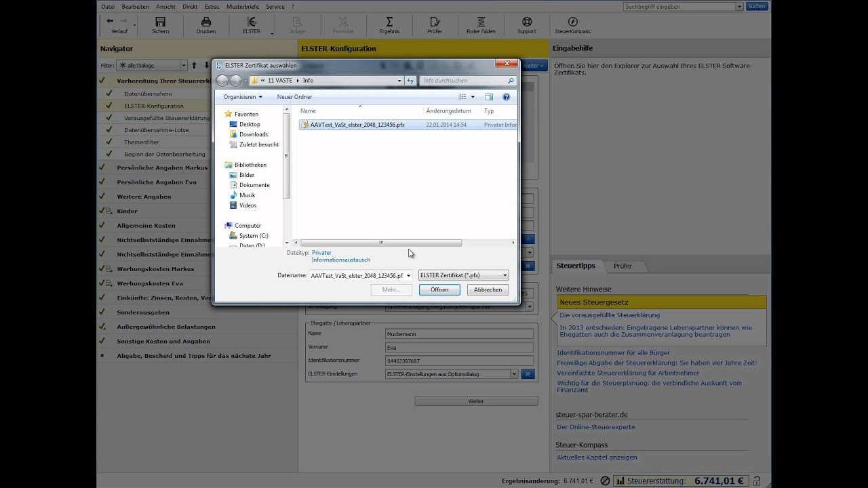Open the Support lifebuoy icon

[x=527, y=22]
